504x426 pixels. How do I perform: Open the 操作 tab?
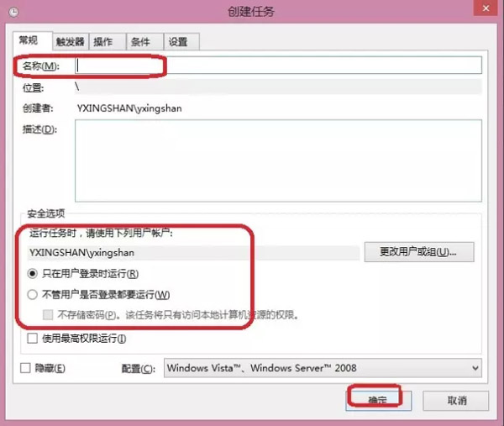(108, 42)
